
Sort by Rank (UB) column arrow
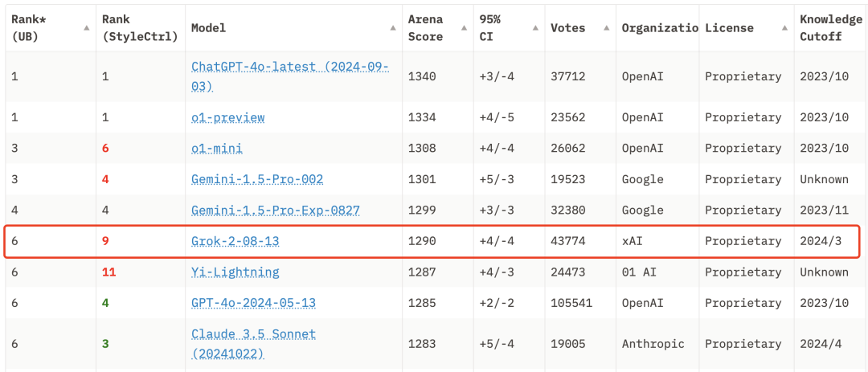click(x=86, y=28)
